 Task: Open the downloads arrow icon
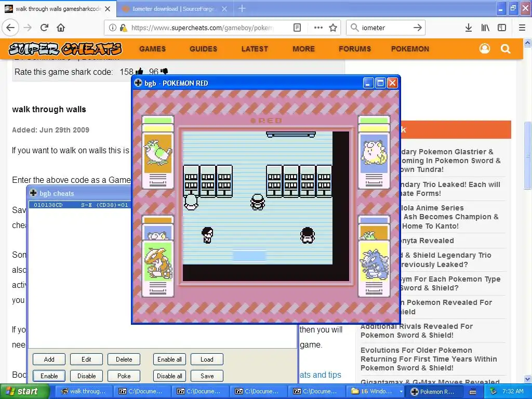(469, 28)
